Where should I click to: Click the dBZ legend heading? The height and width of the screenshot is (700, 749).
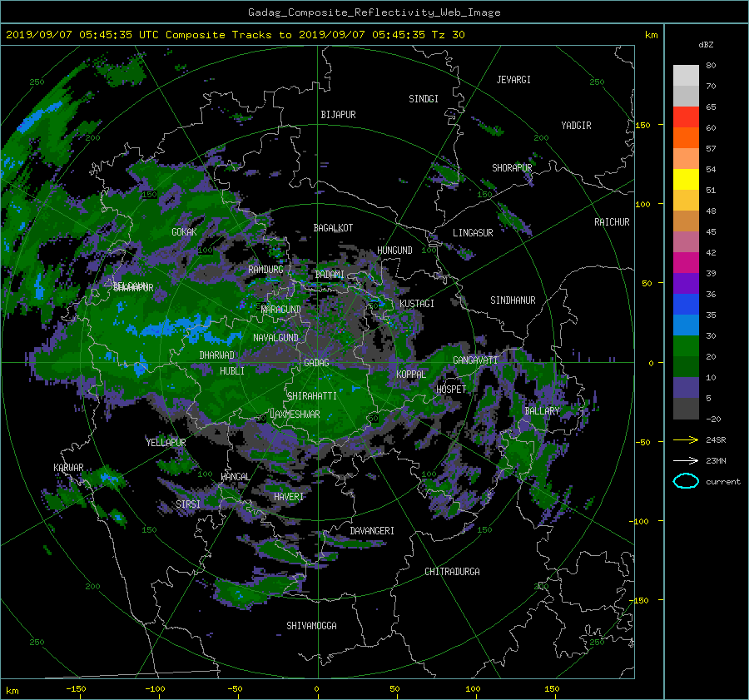point(706,45)
